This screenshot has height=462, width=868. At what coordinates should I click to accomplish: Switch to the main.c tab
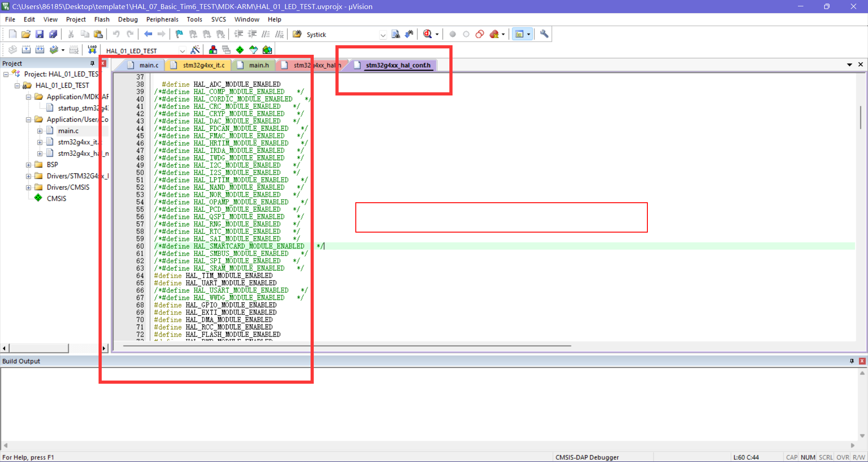pos(144,65)
